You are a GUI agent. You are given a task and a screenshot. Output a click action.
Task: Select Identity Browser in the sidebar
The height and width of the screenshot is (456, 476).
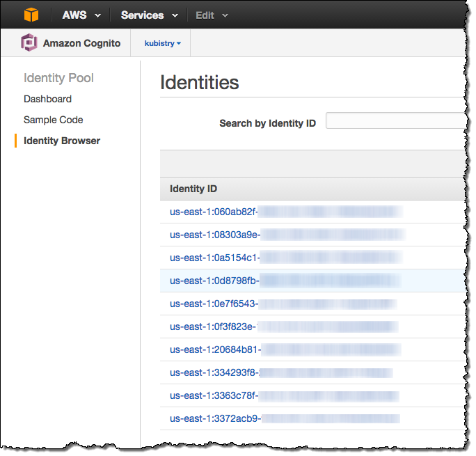[62, 141]
